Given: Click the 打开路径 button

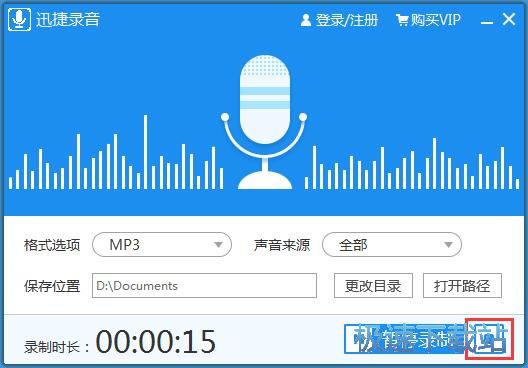Looking at the screenshot, I should (x=462, y=286).
